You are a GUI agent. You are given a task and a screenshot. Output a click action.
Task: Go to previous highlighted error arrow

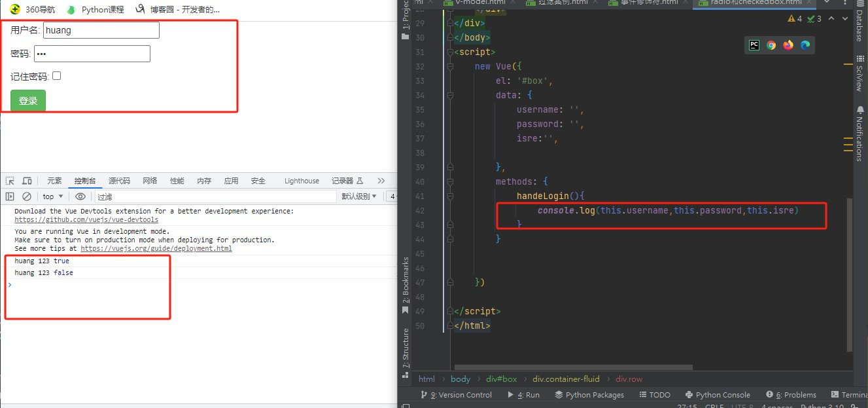[832, 19]
